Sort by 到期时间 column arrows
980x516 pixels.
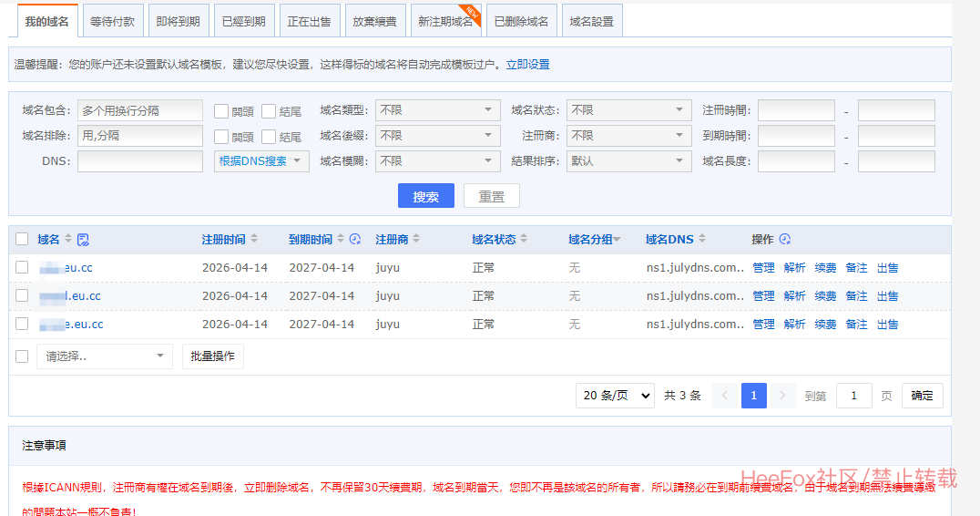(341, 239)
